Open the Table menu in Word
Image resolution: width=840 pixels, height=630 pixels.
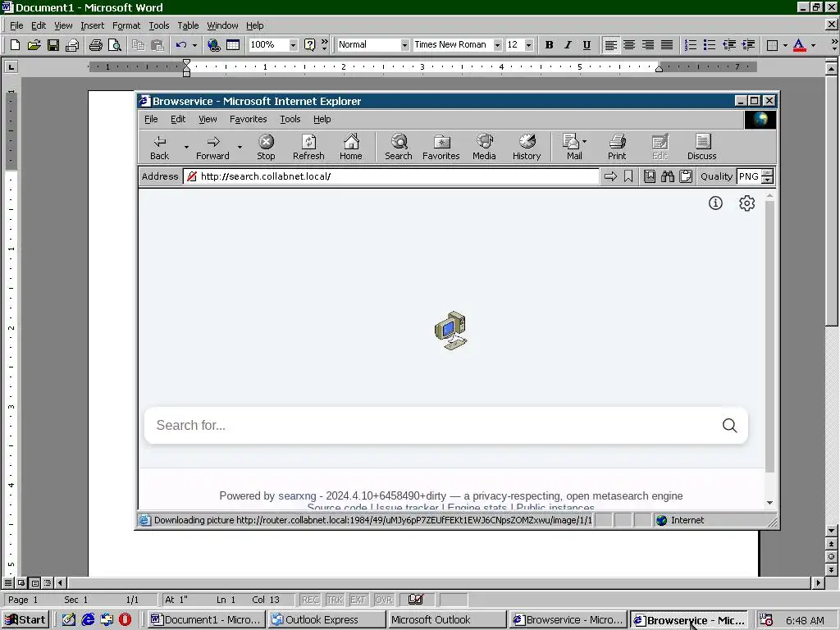pyautogui.click(x=188, y=25)
